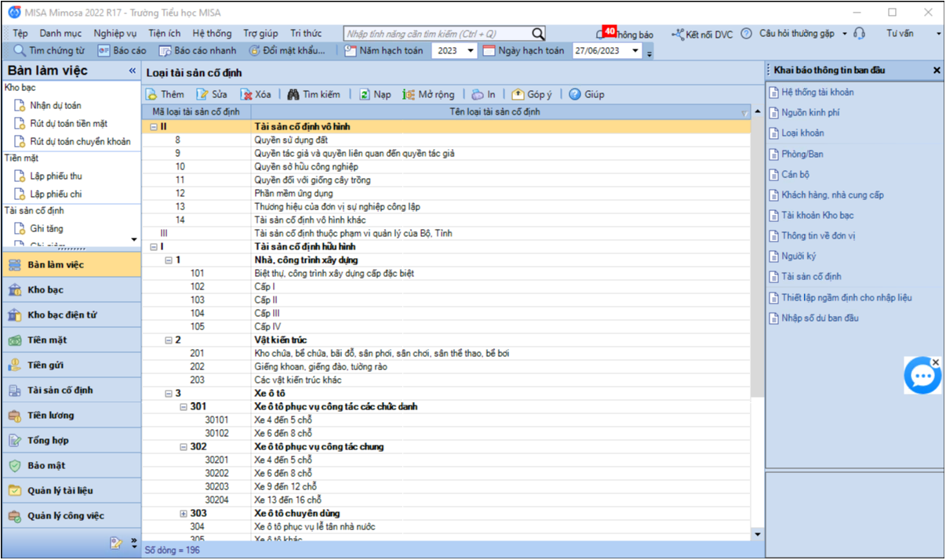Open Kho bạc module in sidebar
Screen dimensions: 946x560
[x=71, y=290]
